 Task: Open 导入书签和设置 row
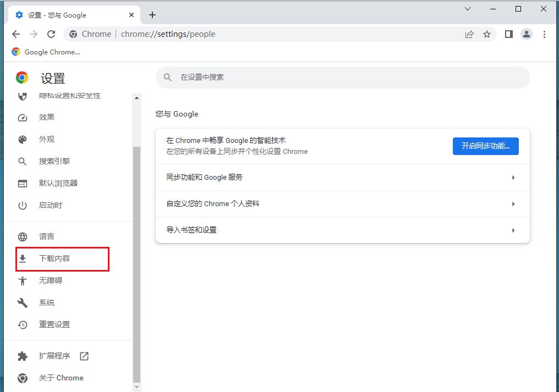tap(343, 230)
